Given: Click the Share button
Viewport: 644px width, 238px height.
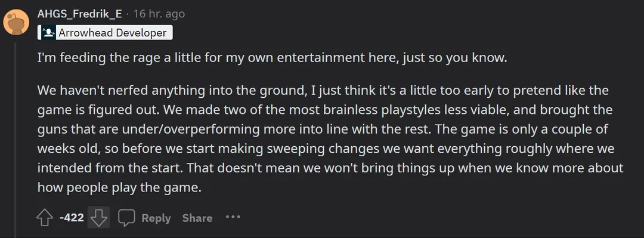Looking at the screenshot, I should 197,218.
